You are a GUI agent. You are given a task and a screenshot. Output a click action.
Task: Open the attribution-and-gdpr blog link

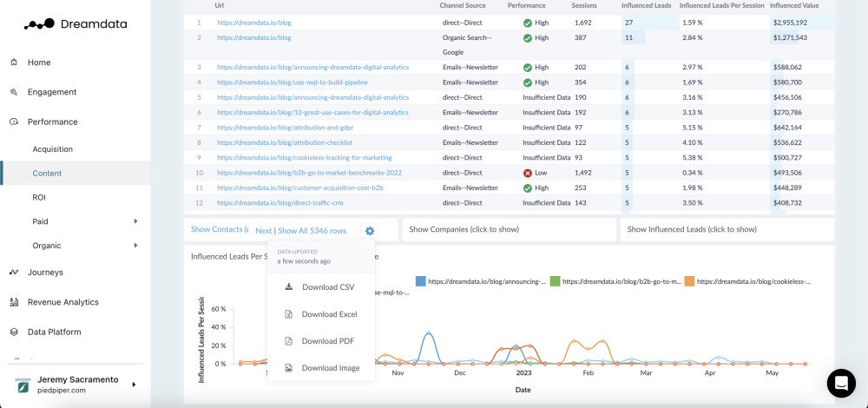[x=285, y=128]
